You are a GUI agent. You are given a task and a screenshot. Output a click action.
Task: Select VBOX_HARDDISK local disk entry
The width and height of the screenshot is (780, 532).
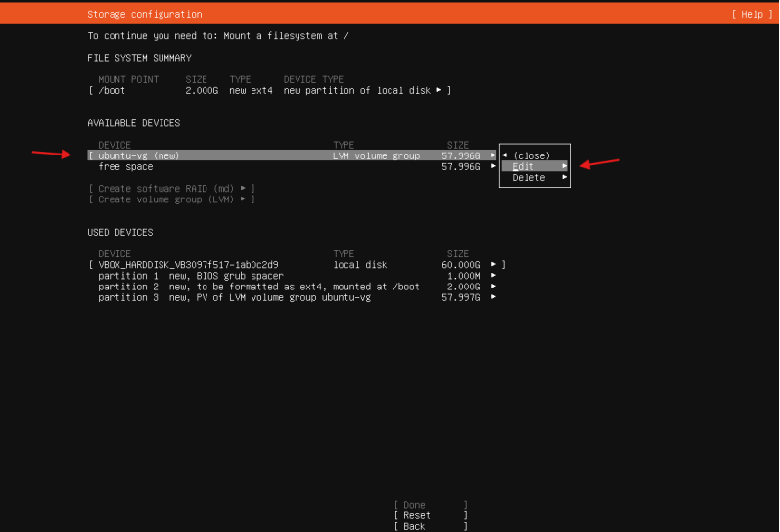click(x=188, y=265)
